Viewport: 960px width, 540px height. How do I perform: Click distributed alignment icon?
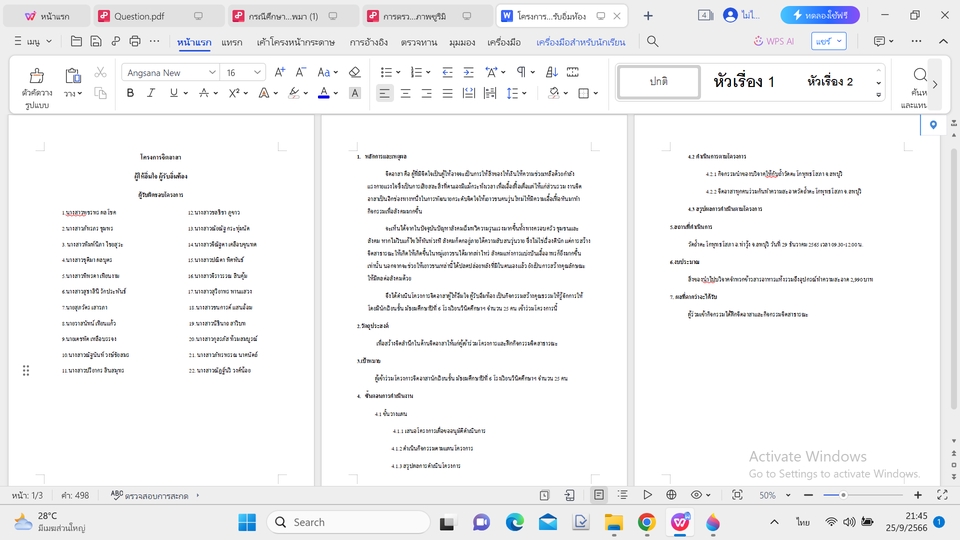(x=468, y=93)
